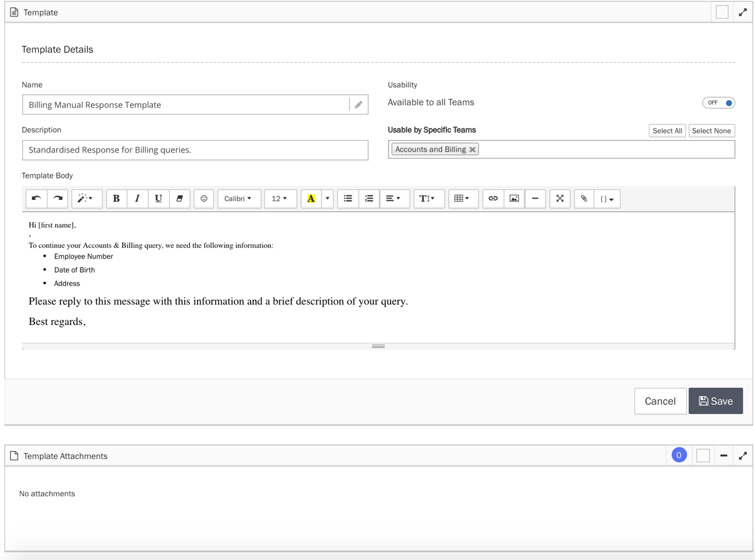Tick the checkbox in Template Attachments header
Screen dimensions: 755x560
tap(703, 456)
